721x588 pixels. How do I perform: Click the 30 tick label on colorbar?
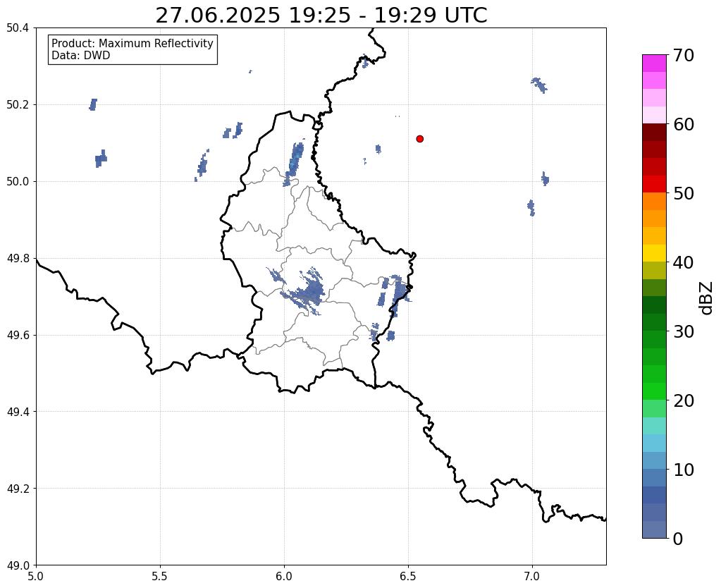pos(684,331)
